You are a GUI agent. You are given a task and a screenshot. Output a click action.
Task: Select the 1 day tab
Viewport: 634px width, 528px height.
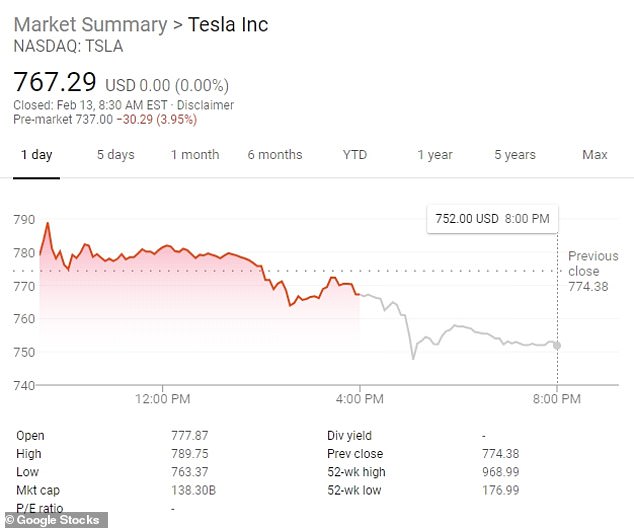click(x=37, y=155)
